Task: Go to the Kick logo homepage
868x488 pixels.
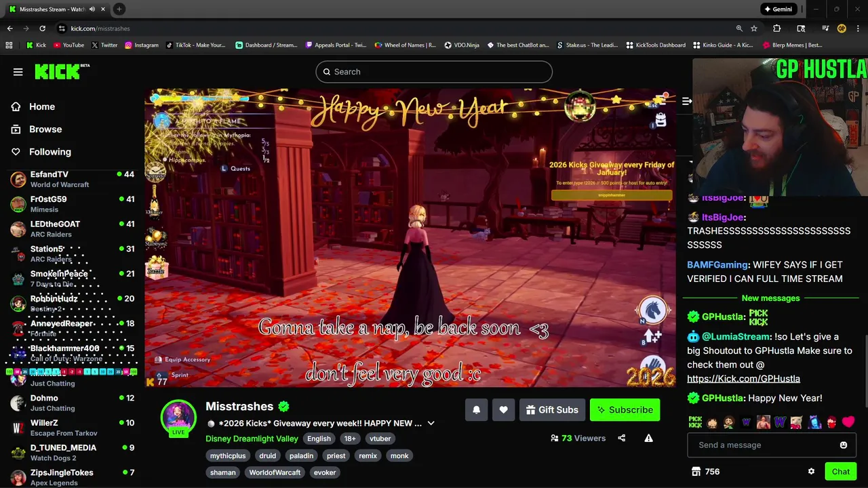Action: tap(62, 72)
